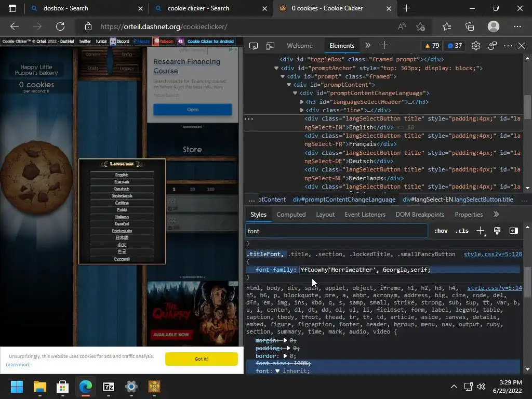Open the 79 warnings issue counter
Screen dimensions: 532x399
(x=432, y=46)
